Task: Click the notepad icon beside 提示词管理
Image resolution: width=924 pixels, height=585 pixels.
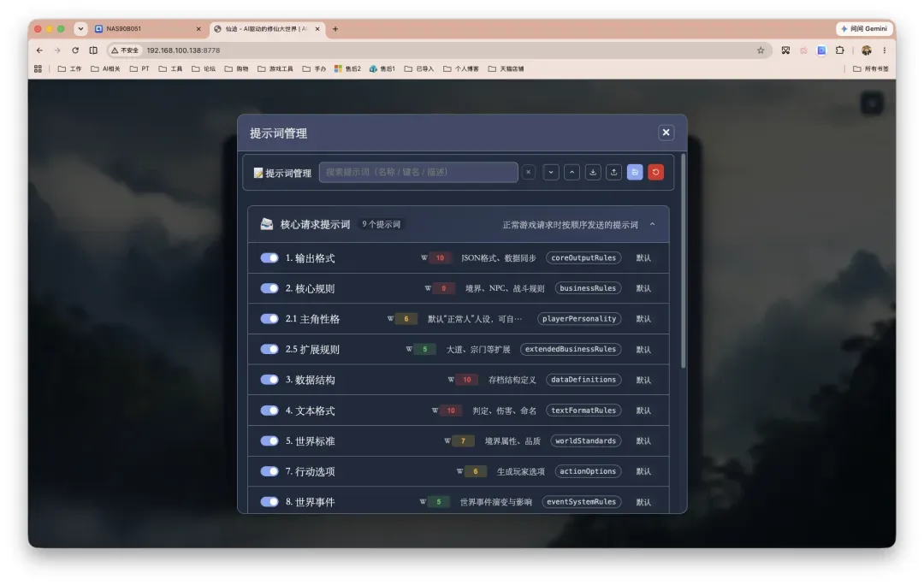Action: tap(258, 173)
